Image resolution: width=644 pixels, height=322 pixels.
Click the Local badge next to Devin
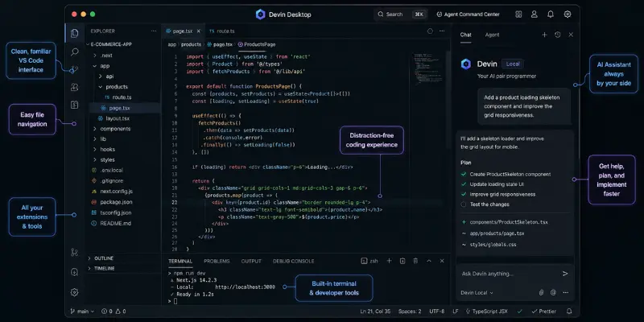(x=513, y=64)
